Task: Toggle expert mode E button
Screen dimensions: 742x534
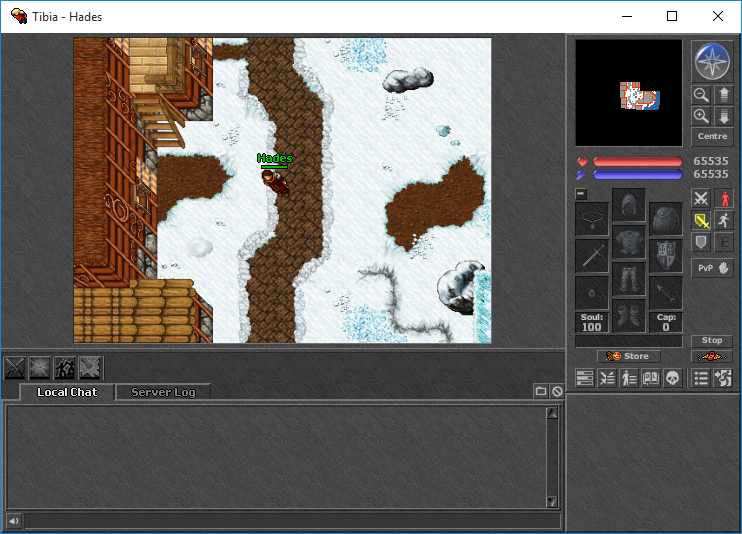Action: click(724, 243)
